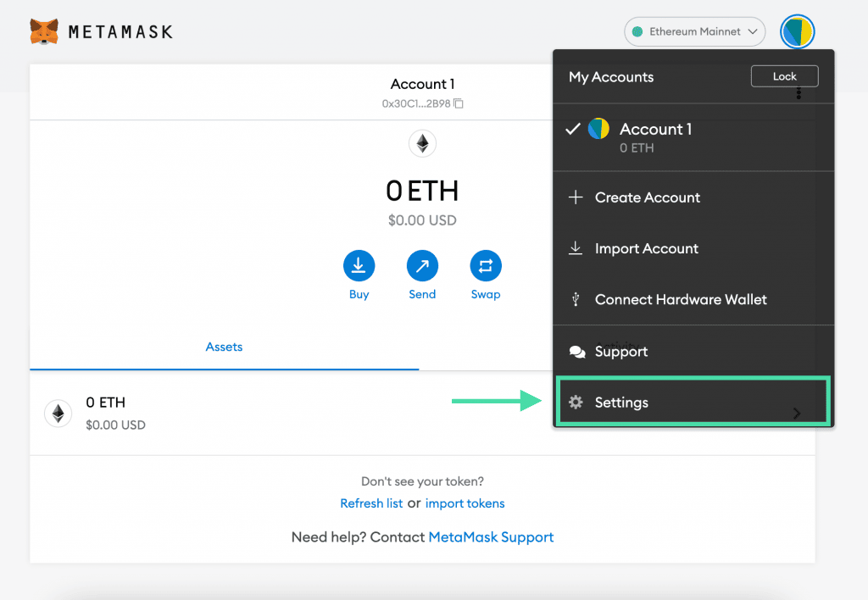Image resolution: width=868 pixels, height=600 pixels.
Task: Open the account avatar menu icon
Action: [797, 31]
